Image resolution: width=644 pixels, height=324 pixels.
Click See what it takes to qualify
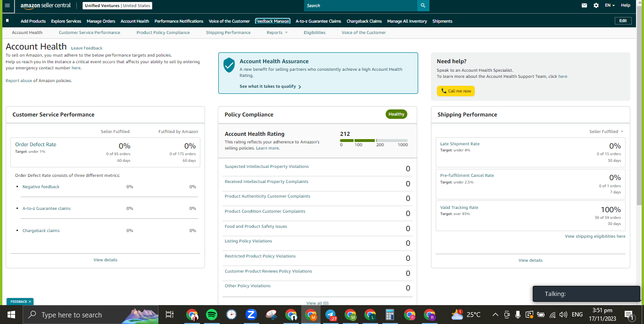pyautogui.click(x=270, y=86)
